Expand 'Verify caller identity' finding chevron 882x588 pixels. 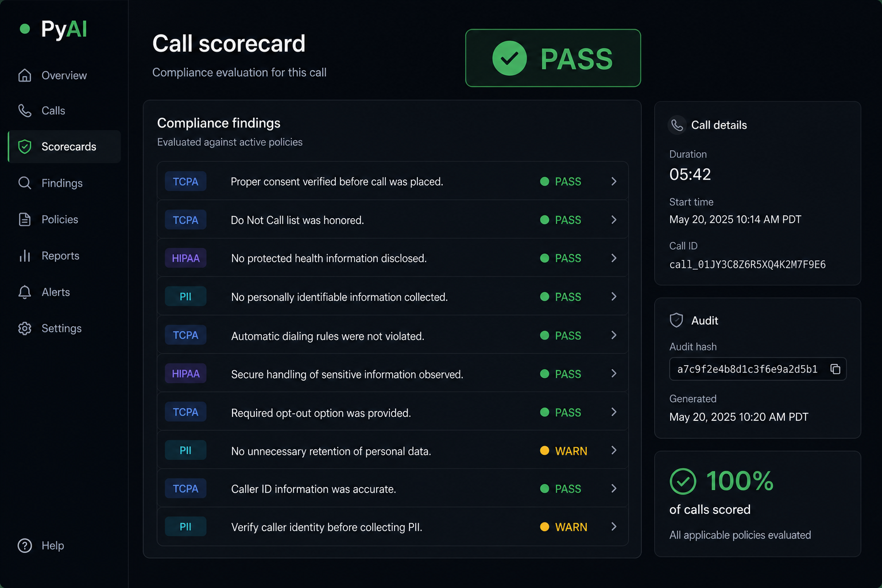point(614,527)
